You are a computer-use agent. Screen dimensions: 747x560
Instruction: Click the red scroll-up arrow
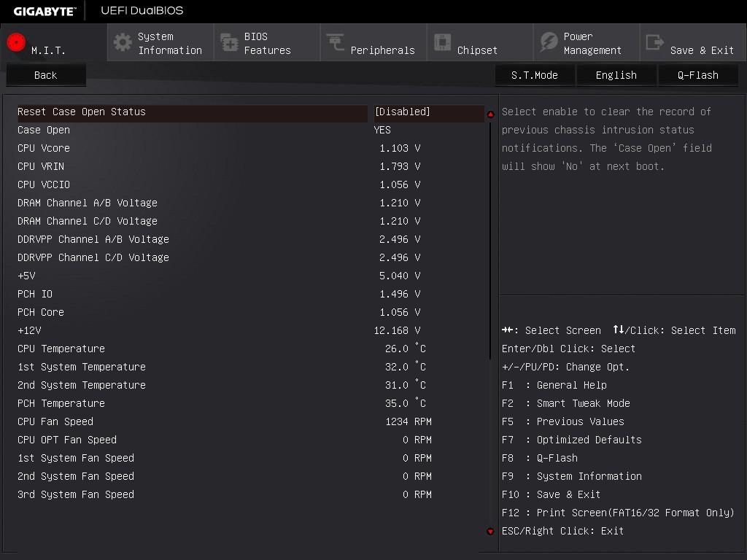click(x=490, y=114)
